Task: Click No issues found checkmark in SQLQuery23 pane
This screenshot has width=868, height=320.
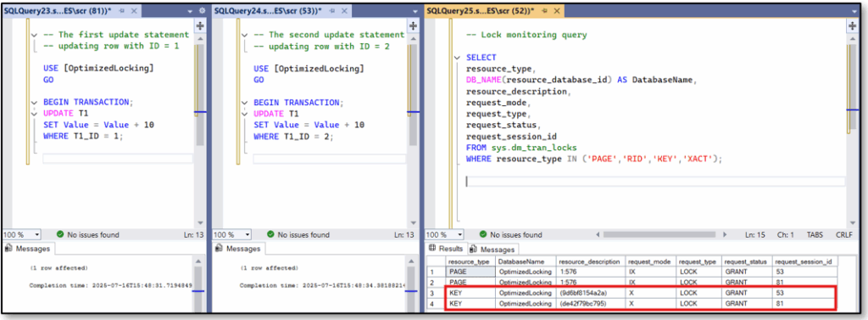Action: click(x=60, y=234)
